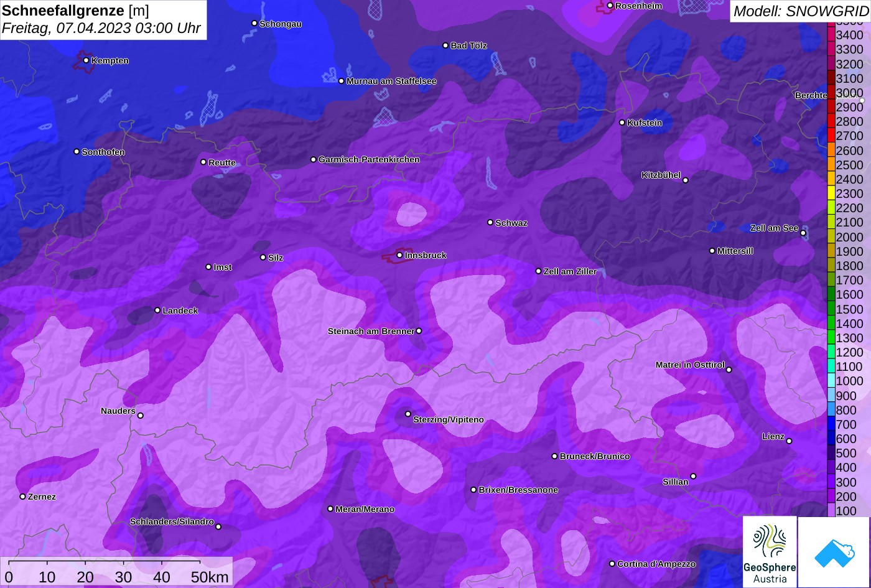Click the Landeck city label
The image size is (871, 588).
click(180, 310)
